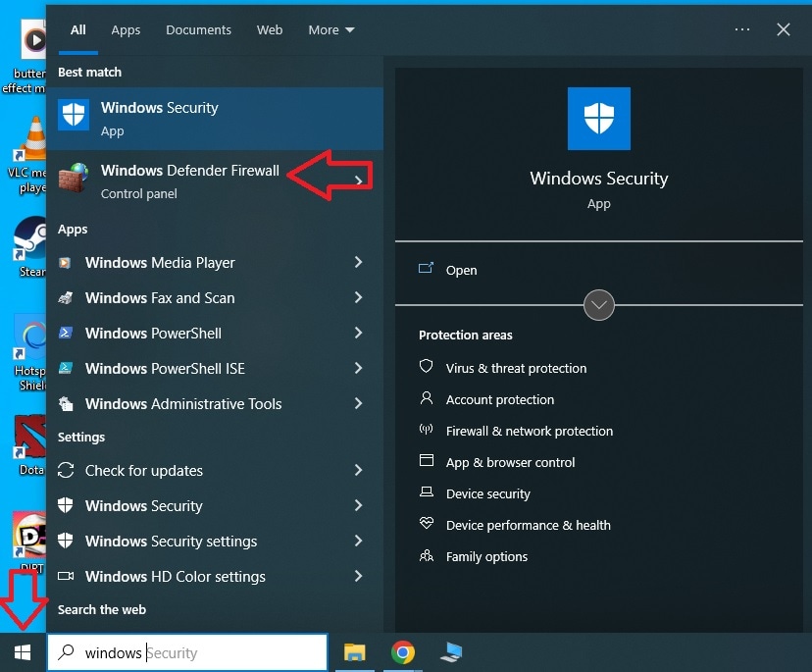Image resolution: width=812 pixels, height=672 pixels.
Task: Click the Device security laptop icon
Action: [x=427, y=492]
